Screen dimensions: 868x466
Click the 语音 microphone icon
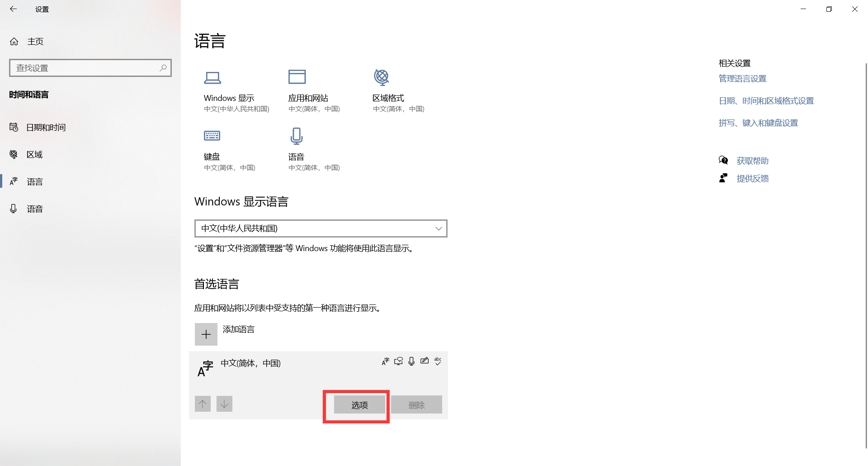296,136
